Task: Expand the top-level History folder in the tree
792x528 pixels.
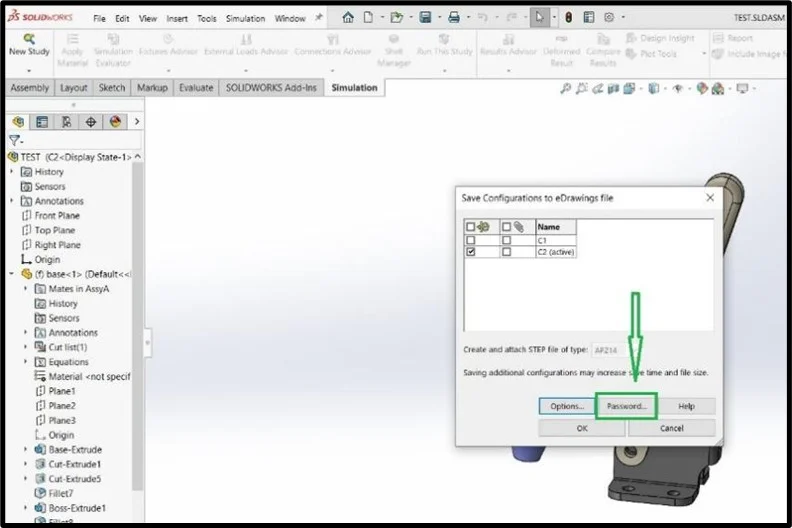Action: point(12,172)
